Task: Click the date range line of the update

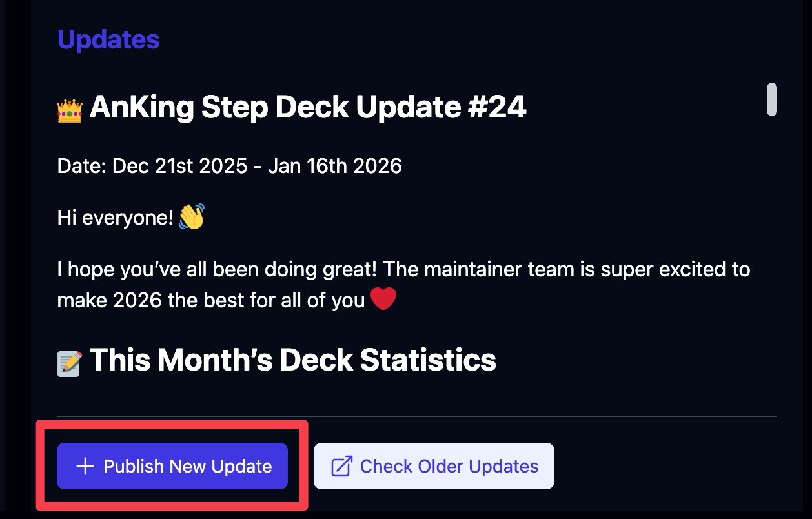Action: (229, 166)
